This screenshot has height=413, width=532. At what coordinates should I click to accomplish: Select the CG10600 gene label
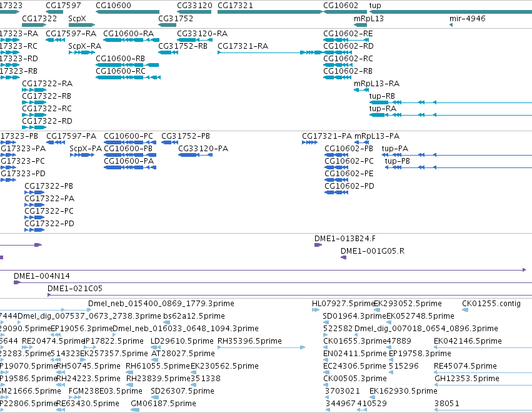(x=113, y=6)
